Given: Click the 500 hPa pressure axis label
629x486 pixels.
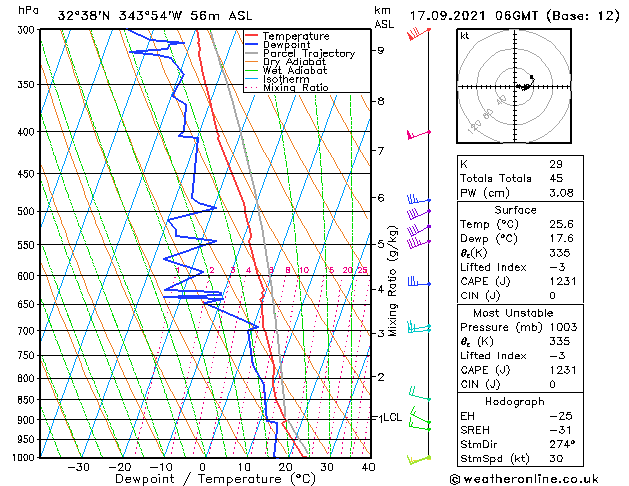Looking at the screenshot, I should click(28, 211).
